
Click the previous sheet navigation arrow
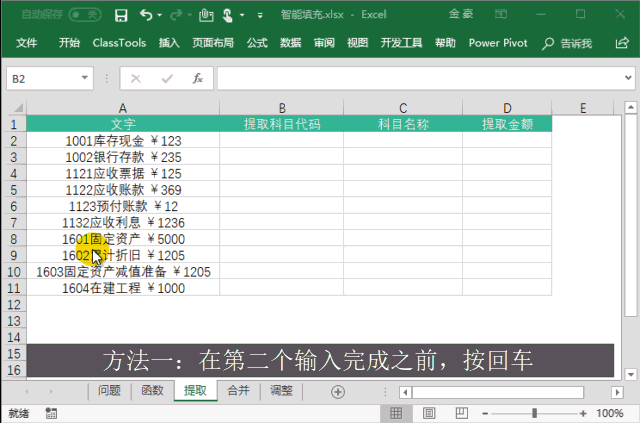[27, 392]
